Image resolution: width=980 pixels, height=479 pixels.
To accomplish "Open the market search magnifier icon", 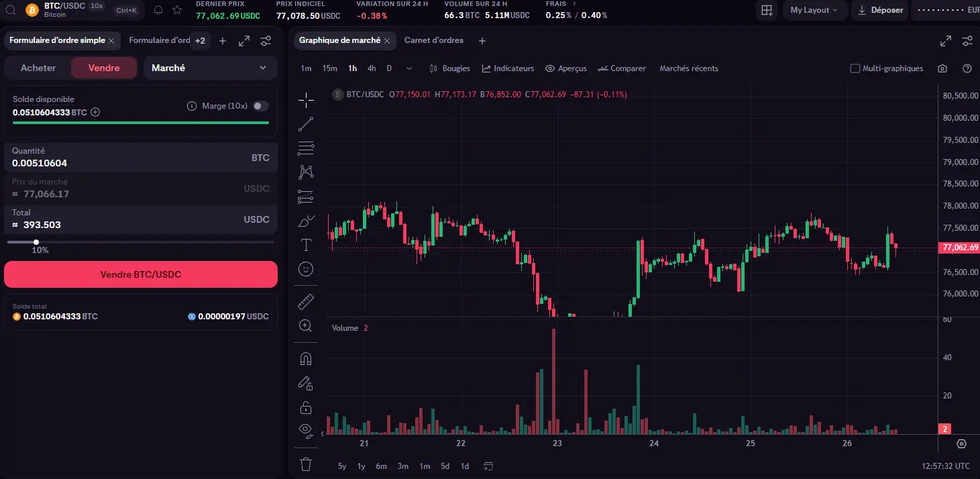I will click(11, 10).
